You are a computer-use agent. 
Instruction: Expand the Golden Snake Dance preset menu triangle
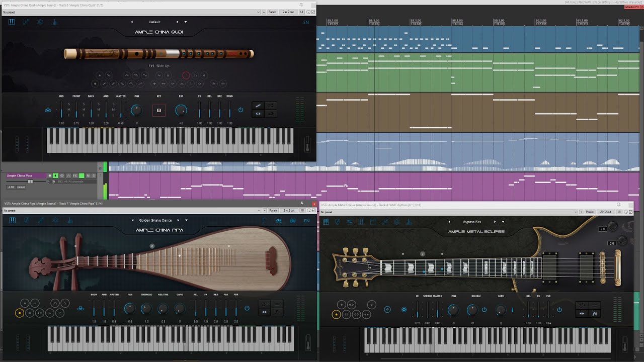click(x=186, y=220)
